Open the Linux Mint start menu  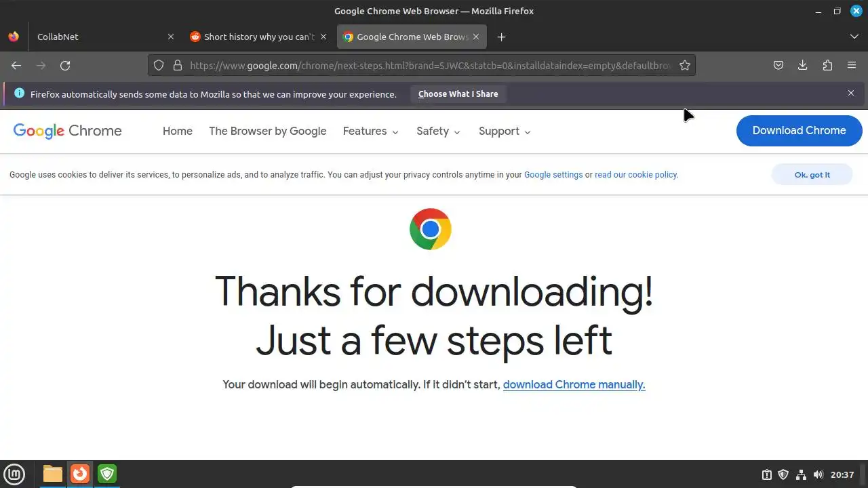click(x=14, y=474)
